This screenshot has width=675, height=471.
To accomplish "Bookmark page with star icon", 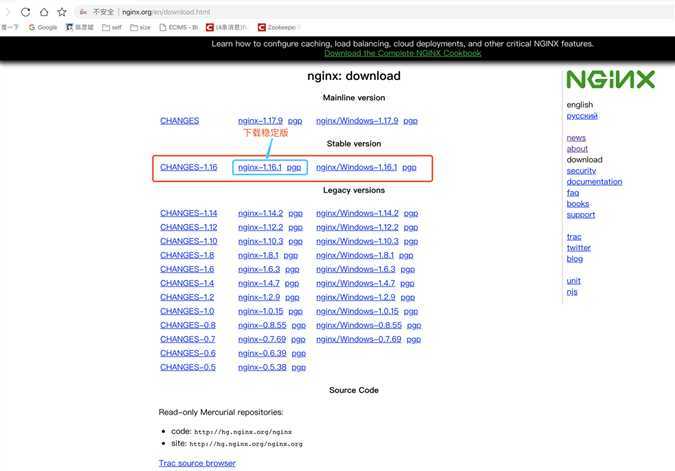I will pyautogui.click(x=62, y=12).
